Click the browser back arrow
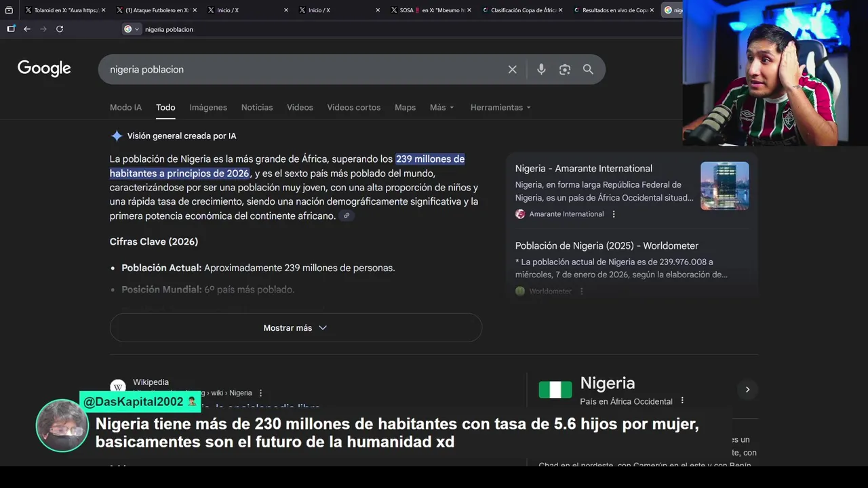The height and width of the screenshot is (488, 868). [x=27, y=29]
